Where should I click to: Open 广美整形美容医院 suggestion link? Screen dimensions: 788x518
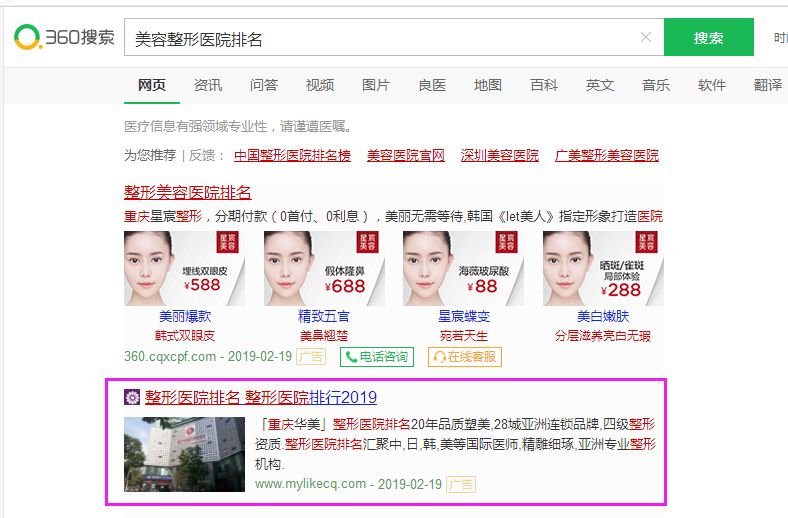pos(607,155)
